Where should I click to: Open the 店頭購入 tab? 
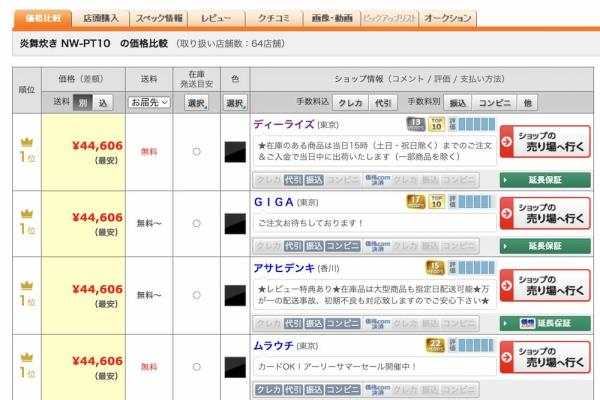(x=101, y=18)
